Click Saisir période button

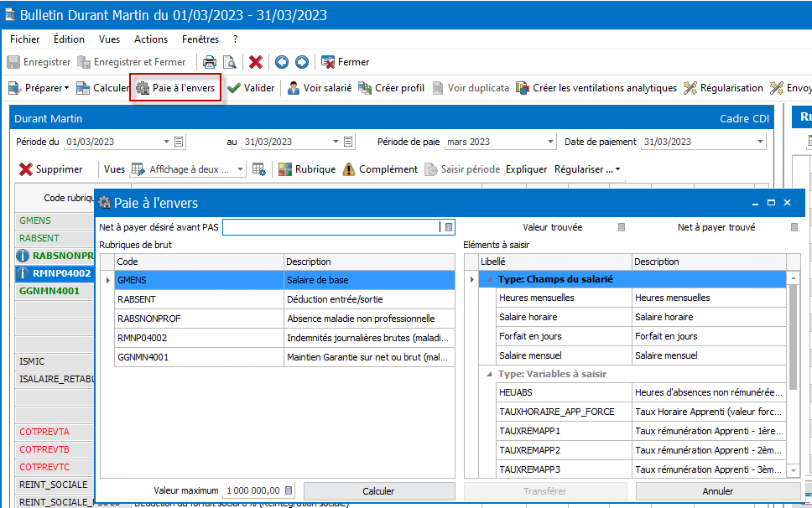point(462,169)
